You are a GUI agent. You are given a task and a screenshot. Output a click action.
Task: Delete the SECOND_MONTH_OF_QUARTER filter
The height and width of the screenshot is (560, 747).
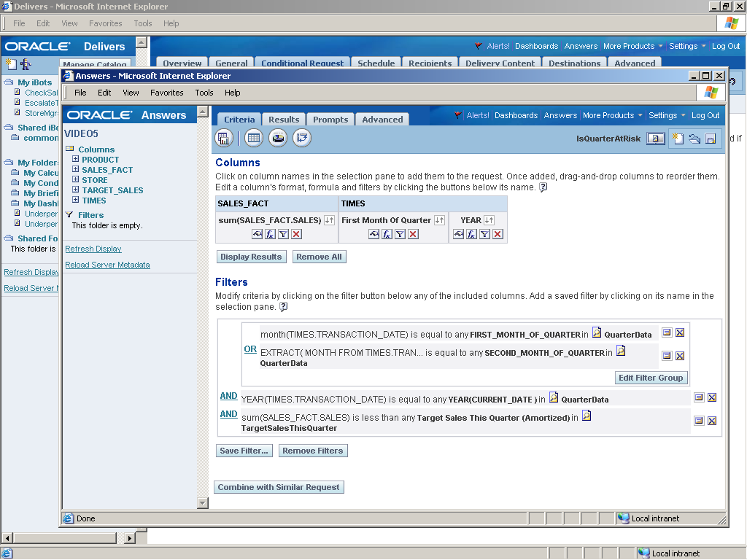click(x=680, y=355)
